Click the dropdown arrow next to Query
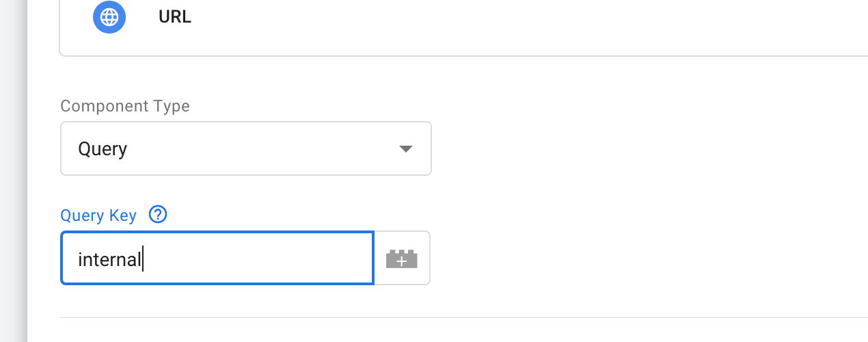The width and height of the screenshot is (868, 342). (406, 149)
